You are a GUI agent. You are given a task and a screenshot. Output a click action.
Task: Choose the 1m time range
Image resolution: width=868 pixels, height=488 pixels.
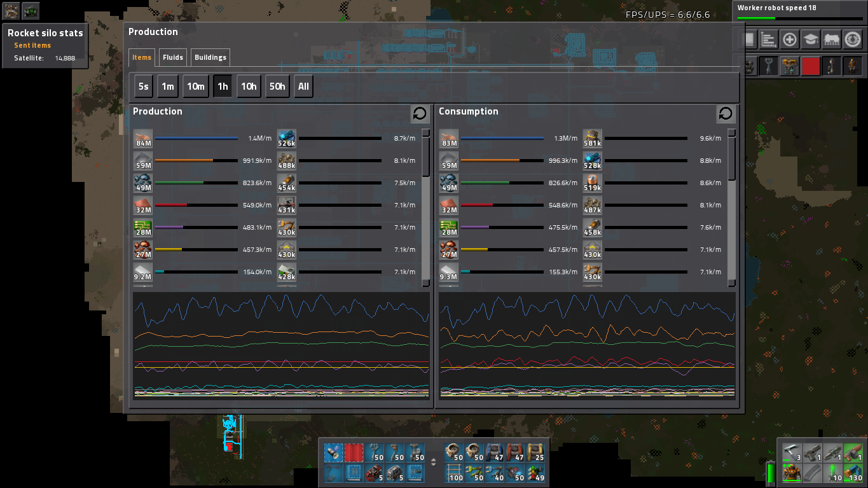tap(168, 87)
